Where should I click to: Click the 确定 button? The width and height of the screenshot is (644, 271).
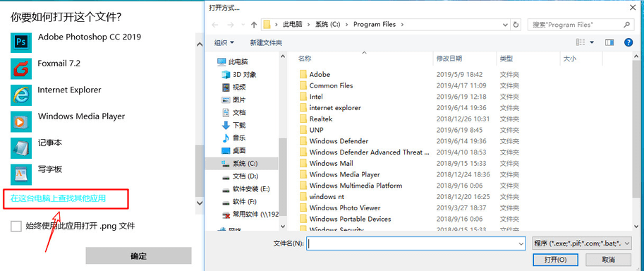138,256
